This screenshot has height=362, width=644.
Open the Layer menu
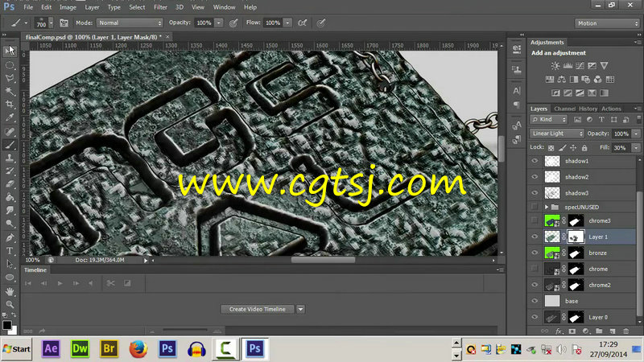click(92, 7)
